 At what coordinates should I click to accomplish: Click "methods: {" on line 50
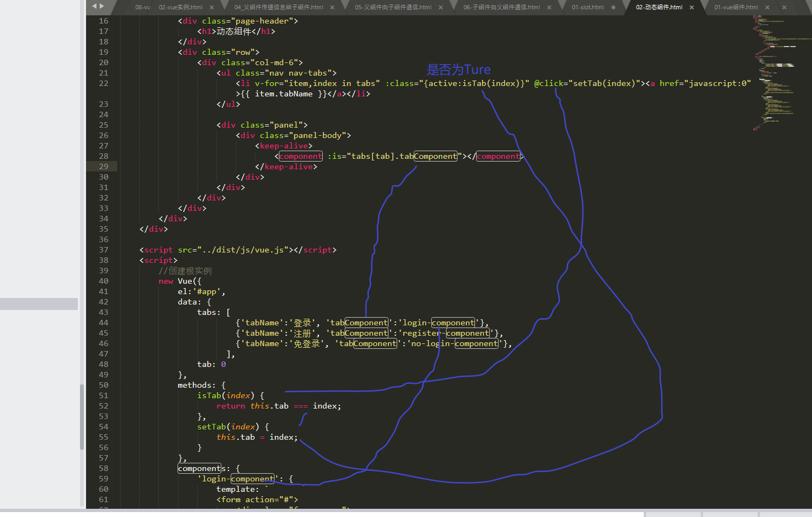coord(202,385)
